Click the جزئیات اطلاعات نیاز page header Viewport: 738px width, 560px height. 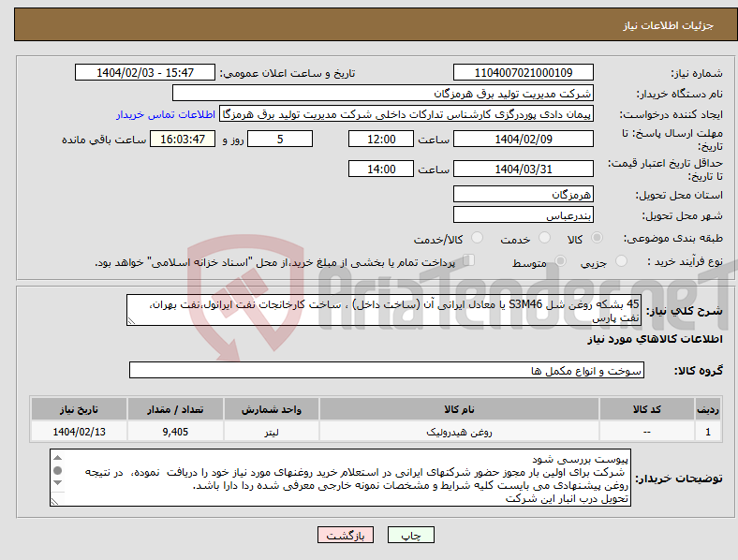pyautogui.click(x=669, y=25)
